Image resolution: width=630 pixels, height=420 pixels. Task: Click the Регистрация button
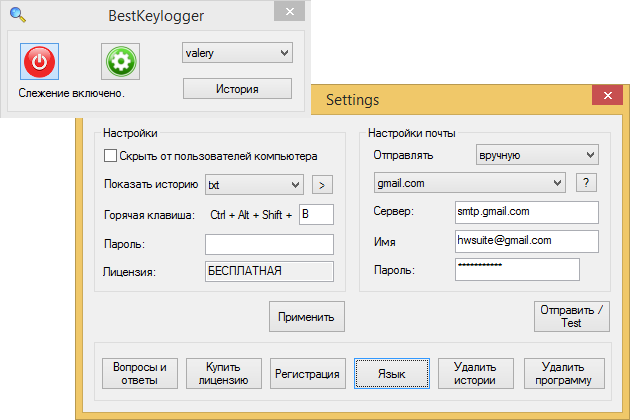pos(307,373)
